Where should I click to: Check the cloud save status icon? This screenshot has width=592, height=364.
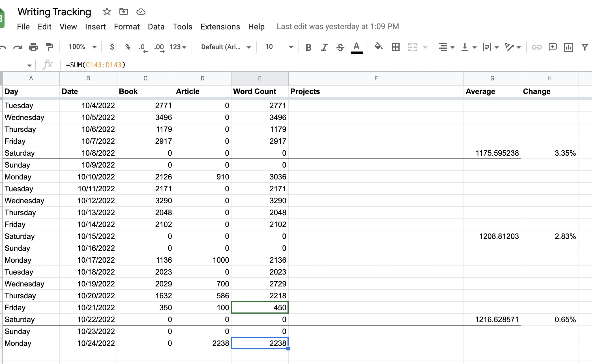[141, 12]
